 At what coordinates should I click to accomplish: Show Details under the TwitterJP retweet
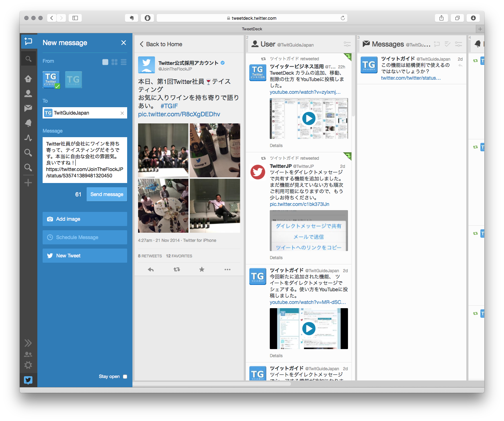pyautogui.click(x=276, y=258)
